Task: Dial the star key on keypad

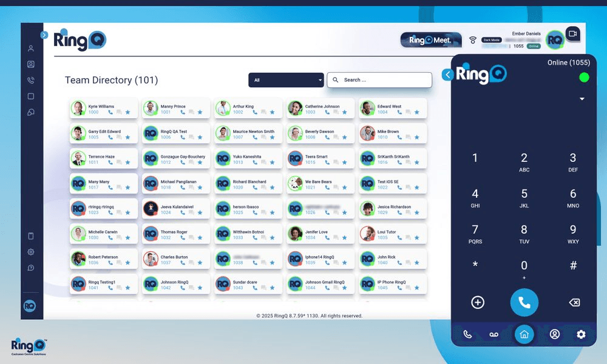Action: click(x=475, y=265)
